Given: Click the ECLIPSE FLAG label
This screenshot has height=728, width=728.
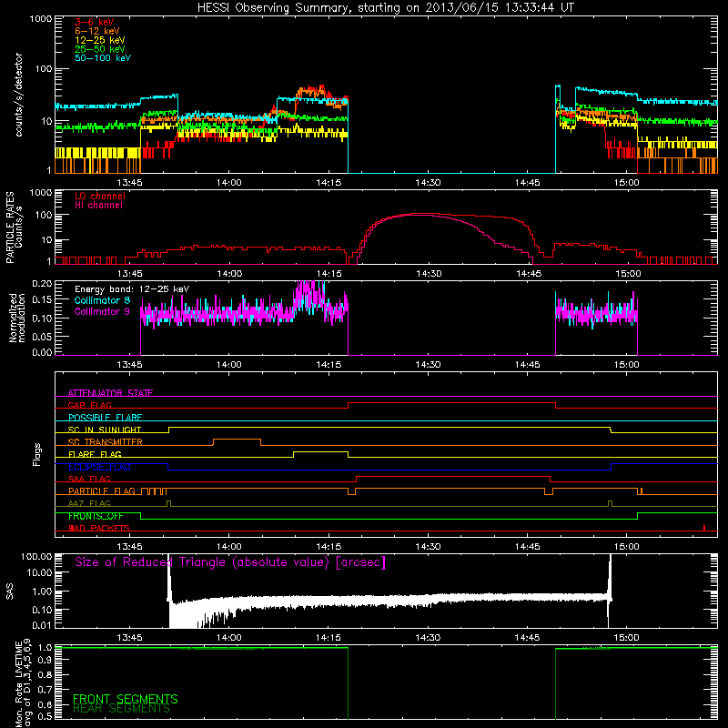Looking at the screenshot, I should tap(99, 467).
